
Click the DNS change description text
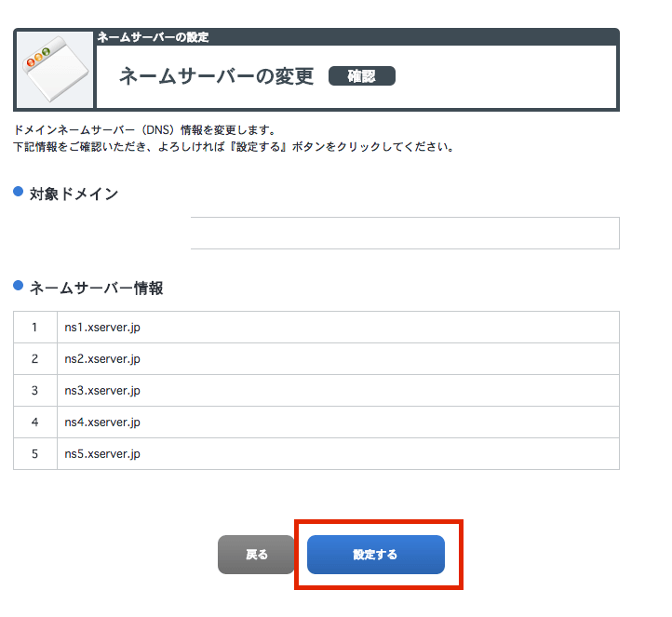(145, 129)
